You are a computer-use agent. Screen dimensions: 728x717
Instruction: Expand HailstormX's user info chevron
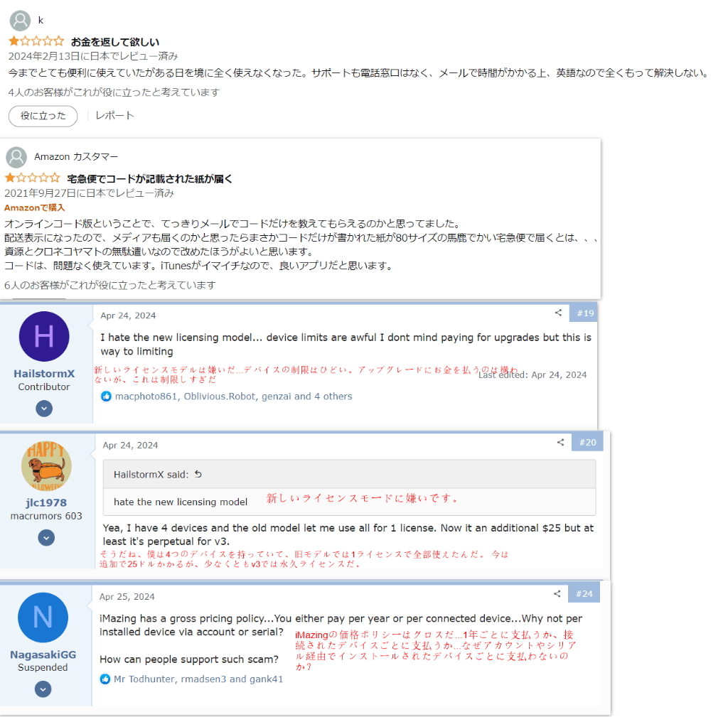coord(44,409)
